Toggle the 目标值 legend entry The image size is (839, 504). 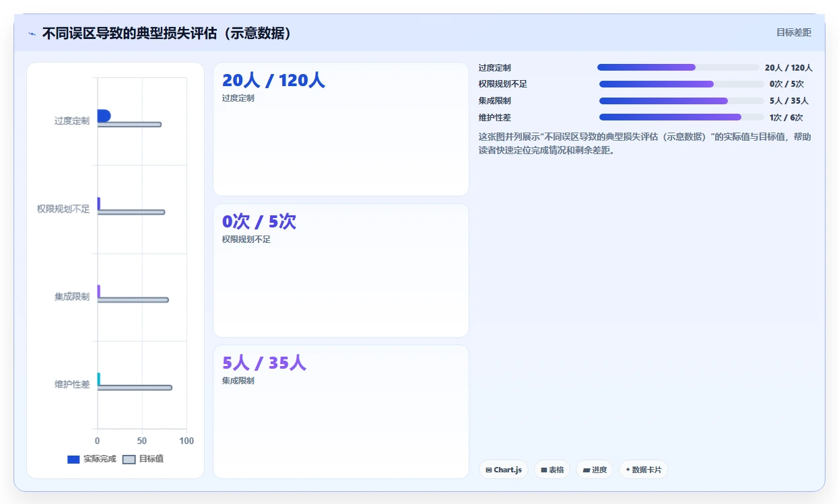(x=143, y=459)
